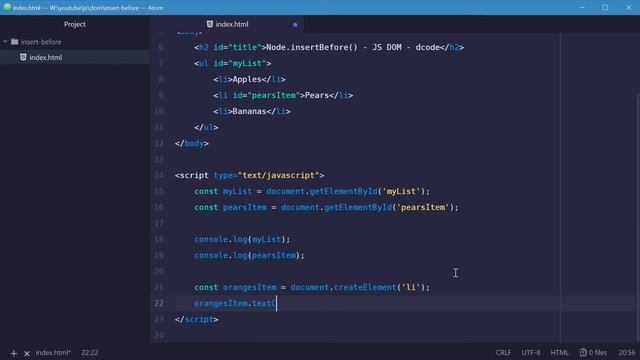Place cursor on the 'Bananas' list item text
The height and width of the screenshot is (360, 640).
[249, 111]
